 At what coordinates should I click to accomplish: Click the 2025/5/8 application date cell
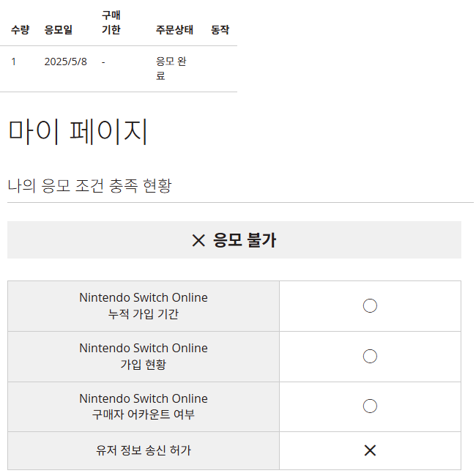66,62
